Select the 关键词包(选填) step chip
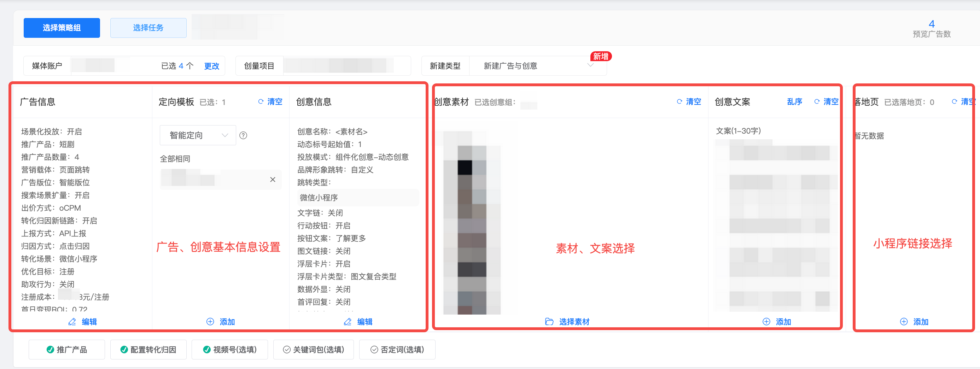980x369 pixels. tap(314, 350)
